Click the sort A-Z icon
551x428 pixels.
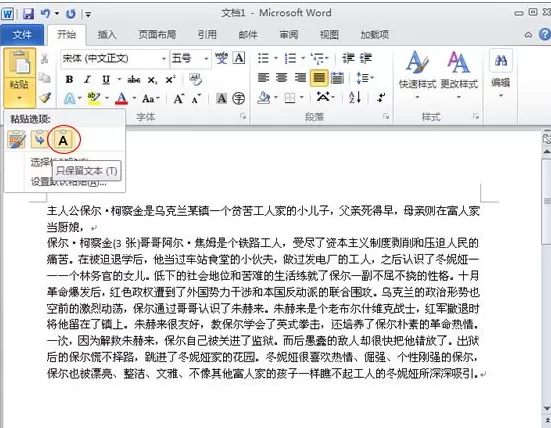pos(355,97)
